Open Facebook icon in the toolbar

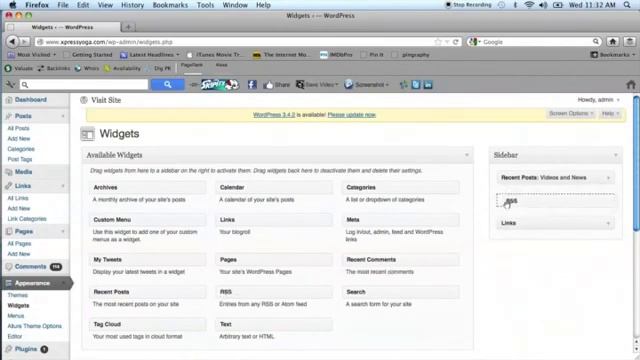click(x=252, y=84)
